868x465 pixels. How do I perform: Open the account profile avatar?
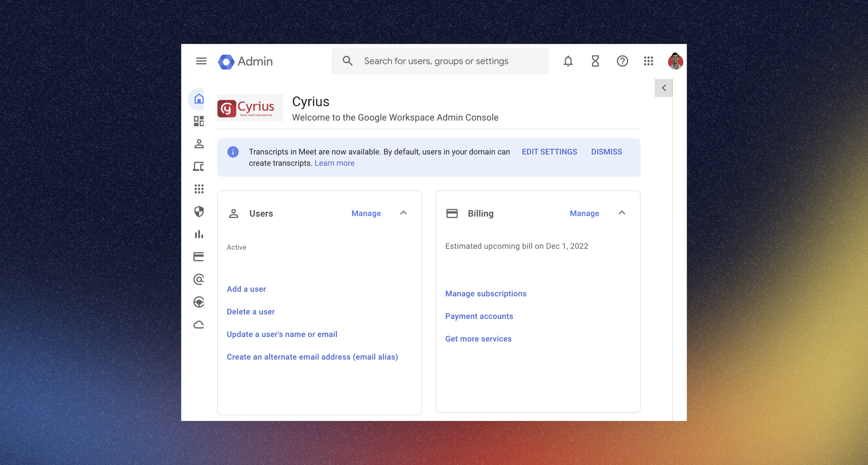pyautogui.click(x=675, y=61)
